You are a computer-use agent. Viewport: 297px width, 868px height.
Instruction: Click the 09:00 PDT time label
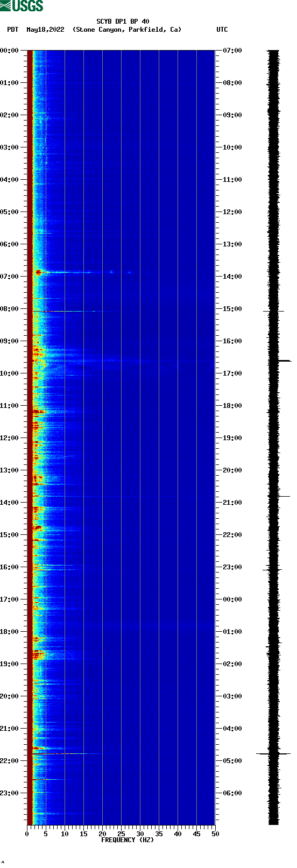(x=10, y=341)
